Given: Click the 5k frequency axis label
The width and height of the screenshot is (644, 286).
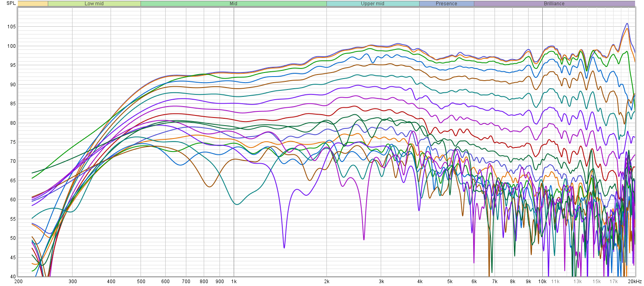Looking at the screenshot, I should point(450,282).
